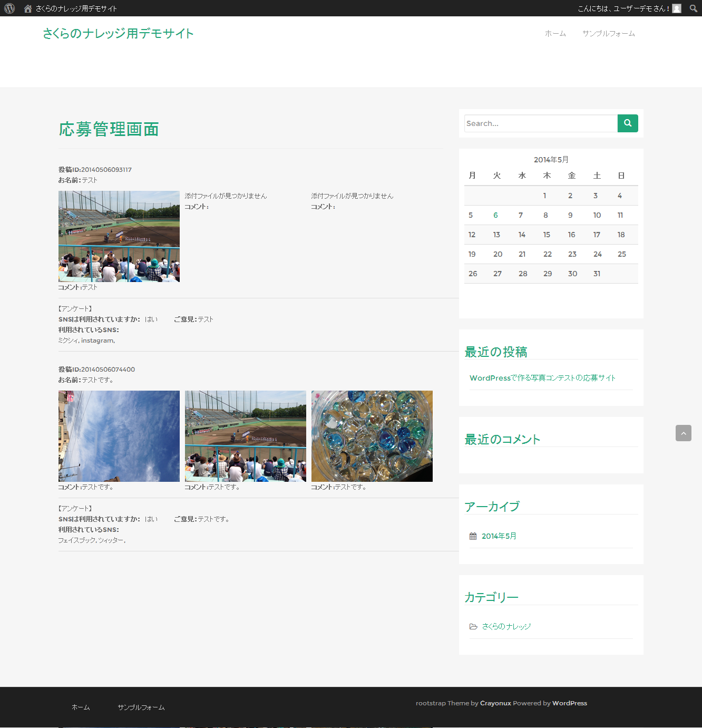Viewport: 702px width, 728px height.
Task: Click the calendar icon beside 2014年5月 archive
Action: [473, 536]
